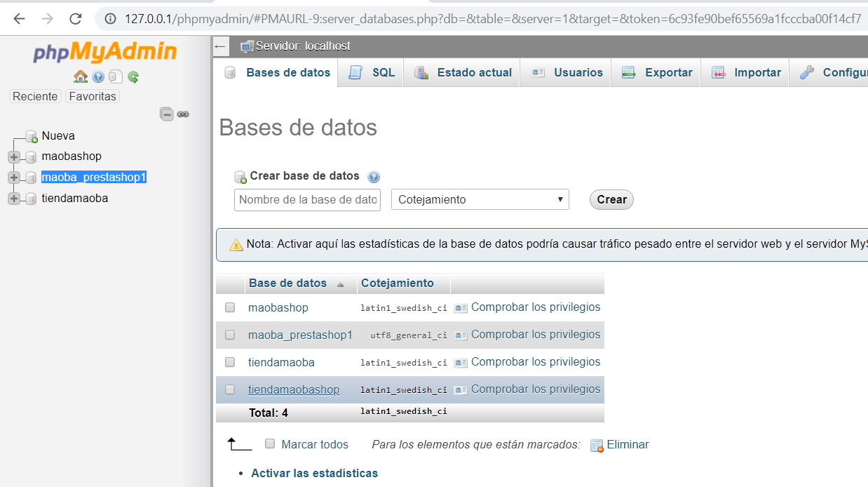Open tiendamaoba database link in table
868x487 pixels.
(281, 362)
